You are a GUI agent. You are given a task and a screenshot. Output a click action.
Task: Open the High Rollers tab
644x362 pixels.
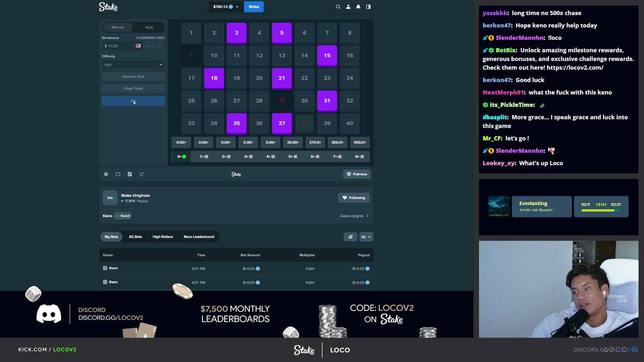(x=163, y=237)
